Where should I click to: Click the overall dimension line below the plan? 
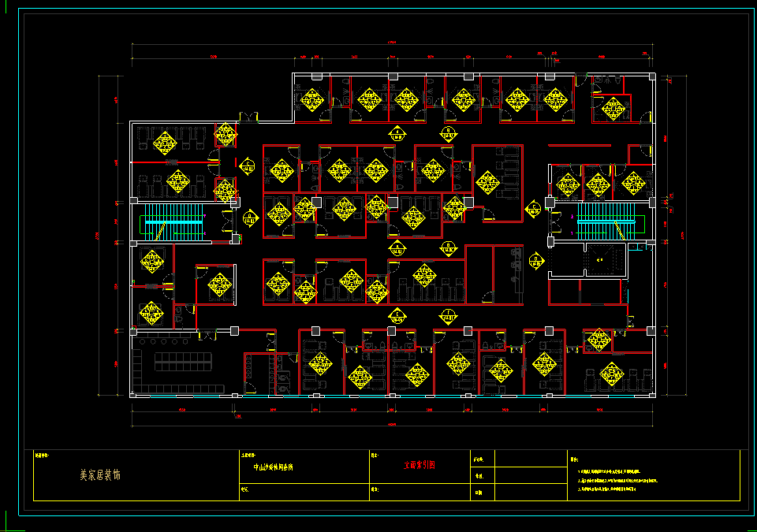coord(392,426)
